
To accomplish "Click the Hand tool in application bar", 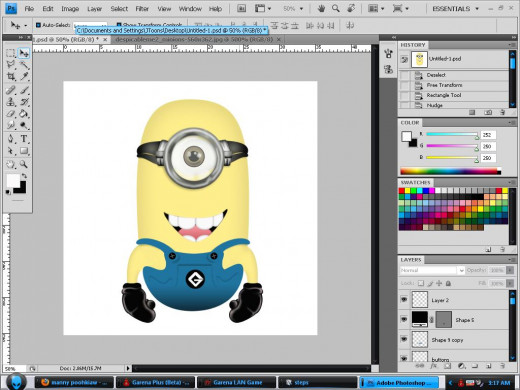I will pyautogui.click(x=321, y=9).
